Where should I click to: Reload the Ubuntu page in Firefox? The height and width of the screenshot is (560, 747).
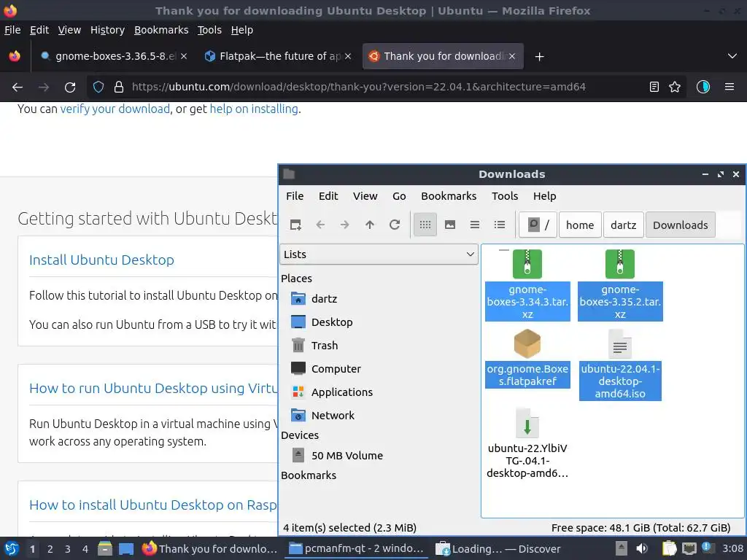(x=70, y=87)
